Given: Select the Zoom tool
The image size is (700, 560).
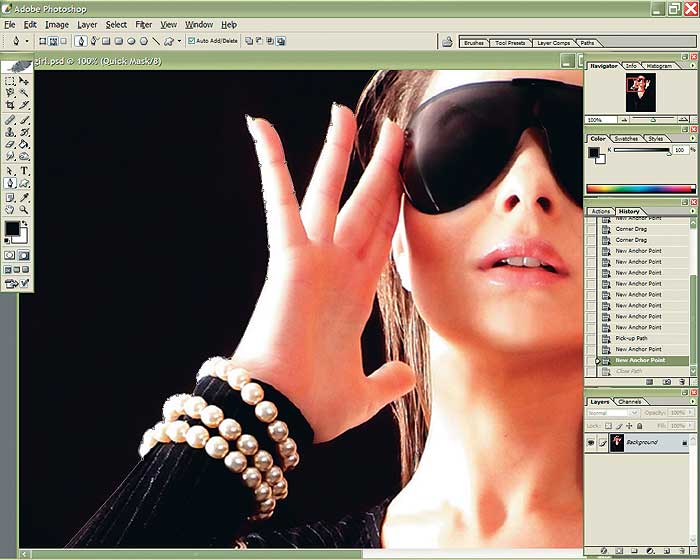Looking at the screenshot, I should tap(24, 210).
